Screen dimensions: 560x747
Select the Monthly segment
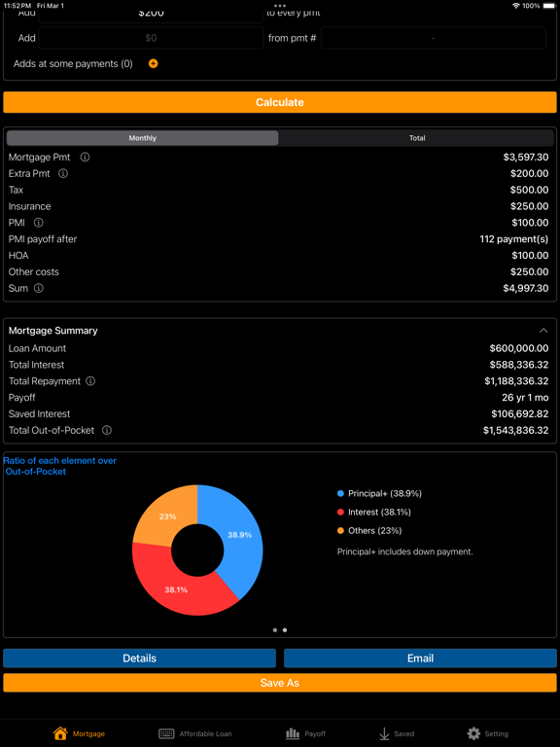coord(142,138)
